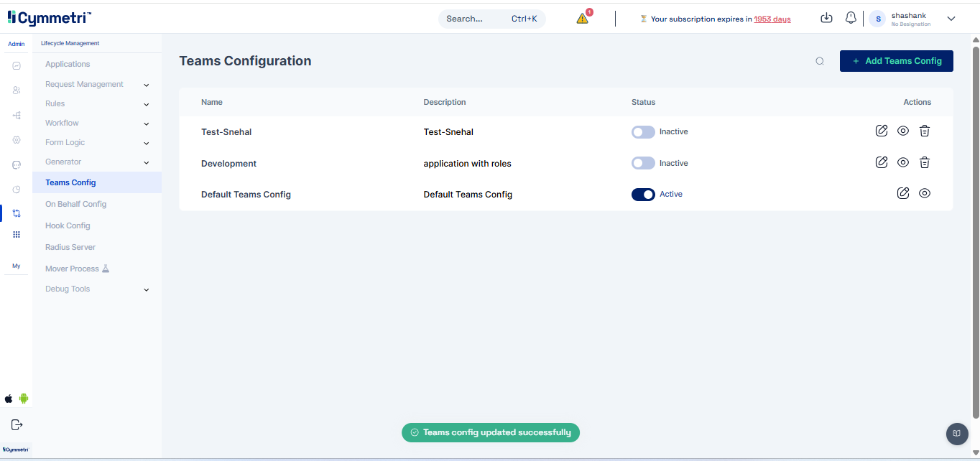
Task: Expand the Generator submenu chevron
Action: pyautogui.click(x=147, y=163)
